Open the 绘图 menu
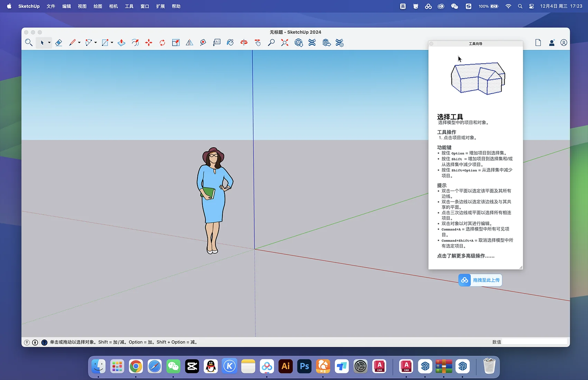 coord(98,6)
